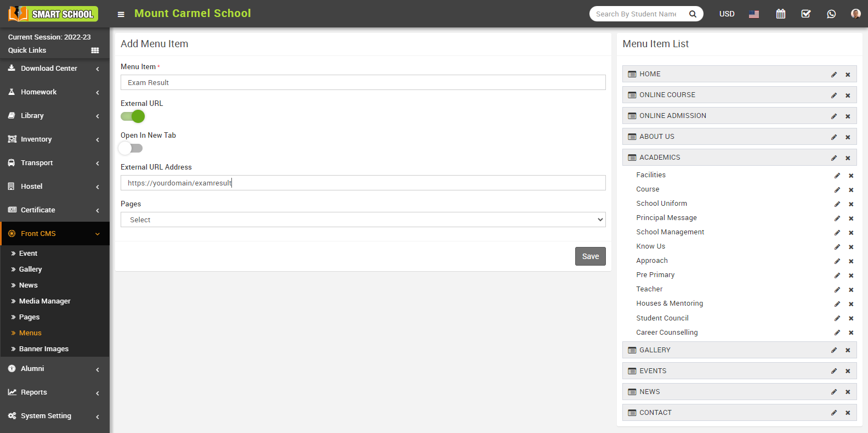Screen dimensions: 868x433
Task: Open the task checklist icon in header
Action: coord(806,14)
